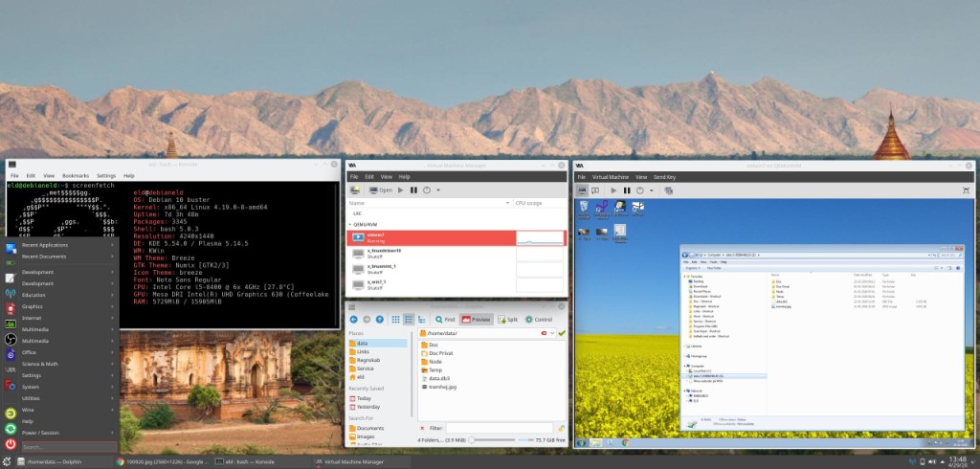Click the Dolphin back arrow icon
The height and width of the screenshot is (469, 980).
(354, 320)
